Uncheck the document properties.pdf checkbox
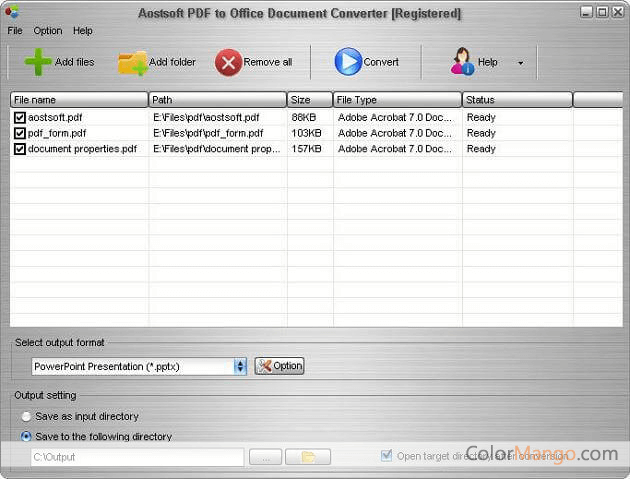Viewport: 630px width, 479px height. pyautogui.click(x=20, y=149)
